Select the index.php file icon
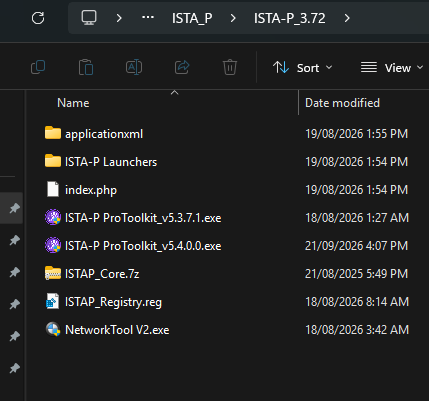The image size is (429, 401). [x=53, y=189]
